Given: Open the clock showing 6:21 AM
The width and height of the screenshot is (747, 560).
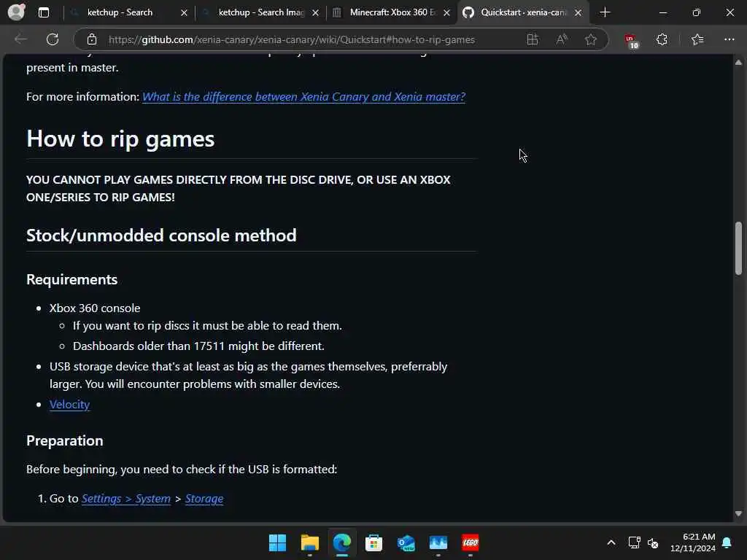Looking at the screenshot, I should click(x=693, y=542).
